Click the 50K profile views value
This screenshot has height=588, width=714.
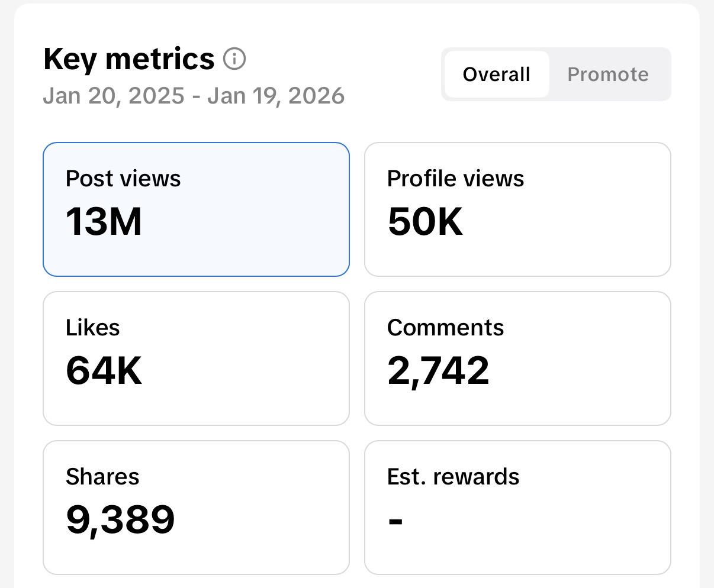(425, 222)
